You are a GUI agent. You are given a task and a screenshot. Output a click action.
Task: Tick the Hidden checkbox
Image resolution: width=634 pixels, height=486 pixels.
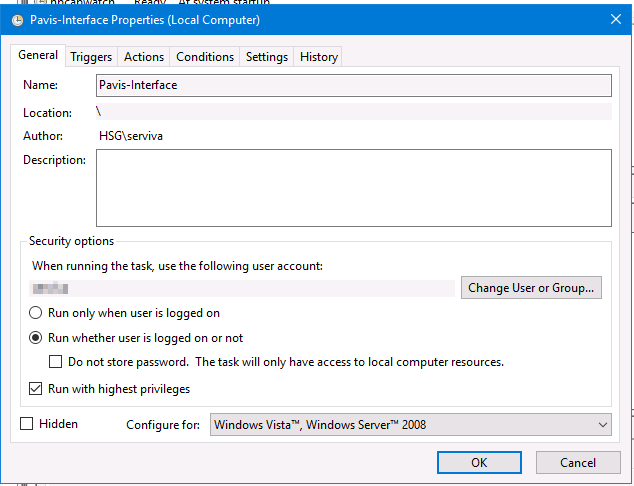pos(27,424)
